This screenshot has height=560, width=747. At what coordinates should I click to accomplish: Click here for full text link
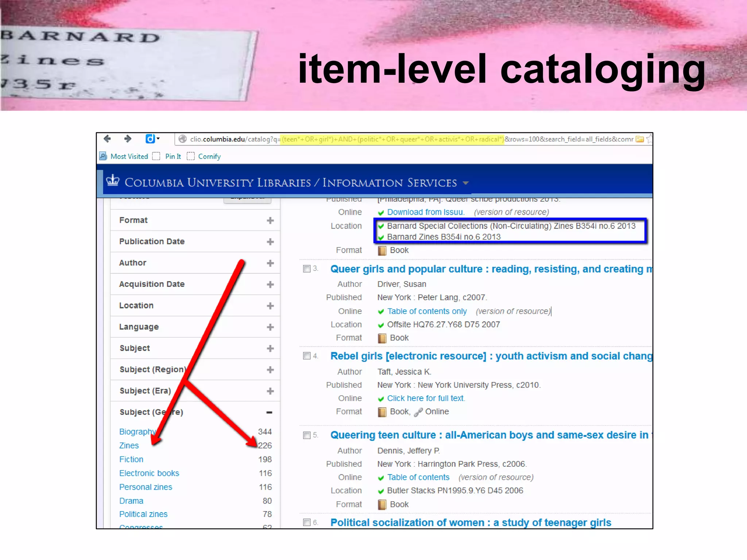pos(426,398)
